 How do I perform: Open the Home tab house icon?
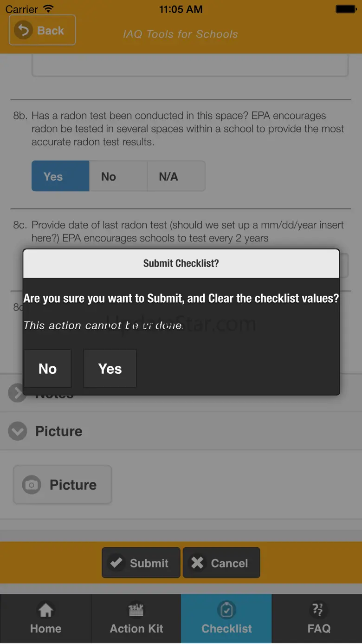pos(45,610)
